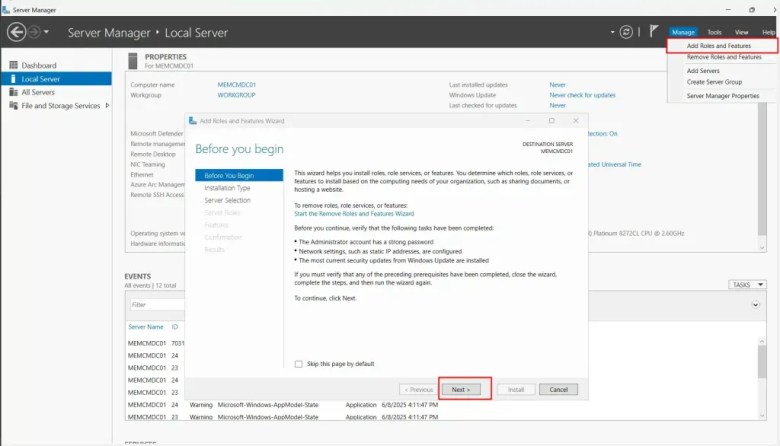Screen dimensions: 780x446
Task: Click the Events Filter input field
Action: tap(157, 305)
